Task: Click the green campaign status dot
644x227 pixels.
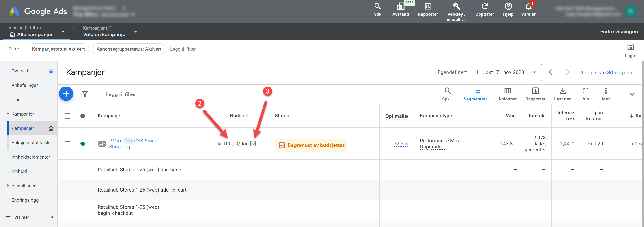Action: (82, 144)
